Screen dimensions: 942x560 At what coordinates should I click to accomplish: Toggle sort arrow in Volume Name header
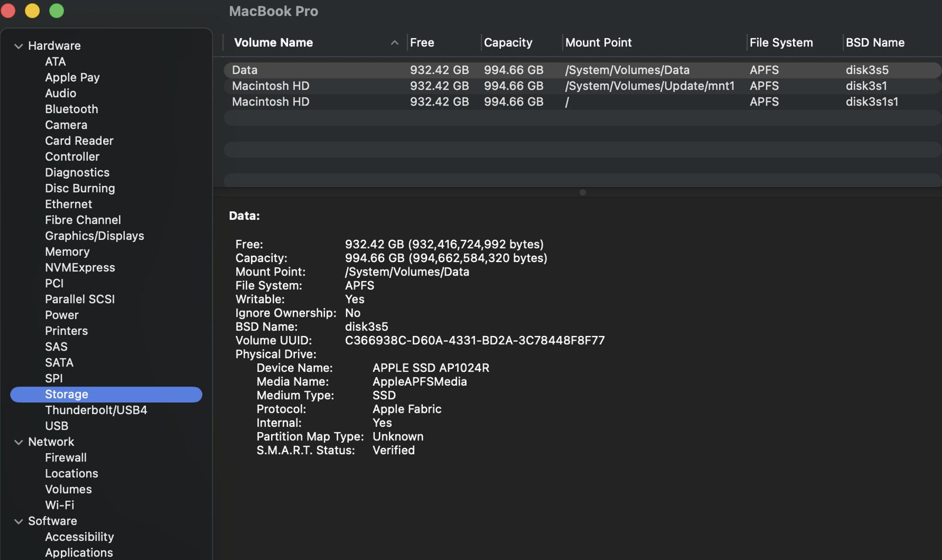[x=394, y=42]
